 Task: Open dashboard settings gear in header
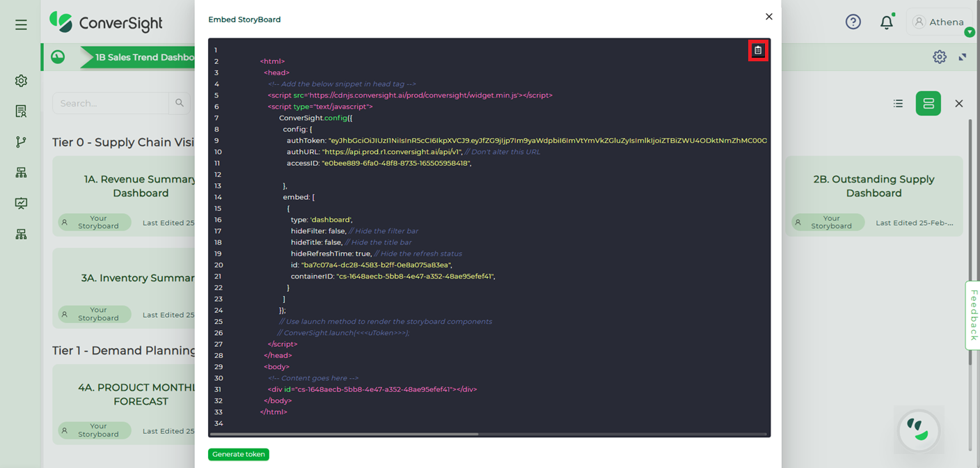point(940,56)
